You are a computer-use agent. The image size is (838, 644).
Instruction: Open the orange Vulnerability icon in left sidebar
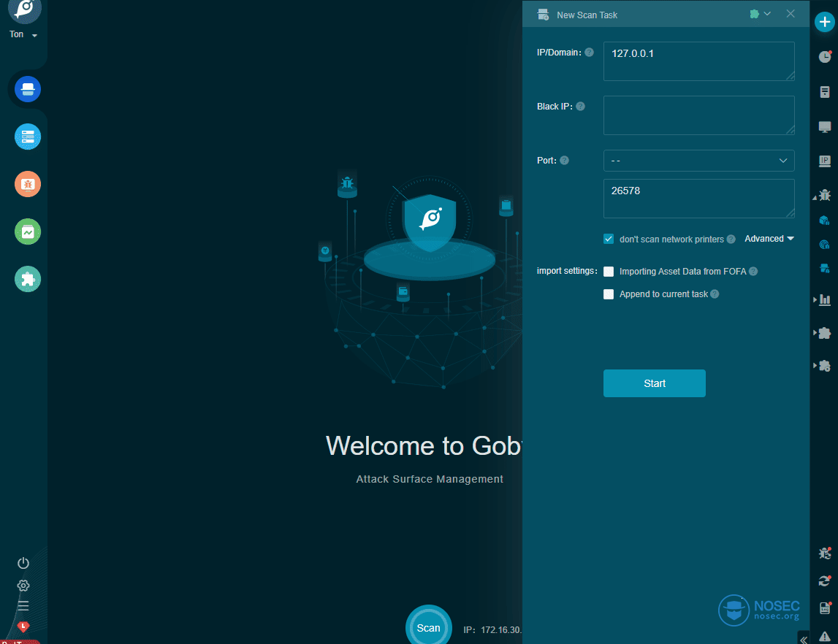coord(28,184)
